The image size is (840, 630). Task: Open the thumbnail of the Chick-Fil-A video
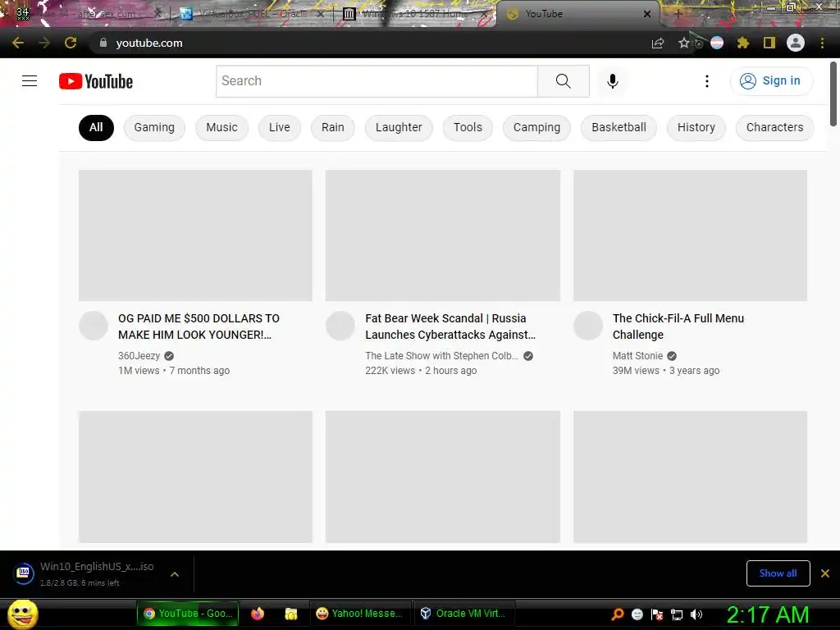690,235
